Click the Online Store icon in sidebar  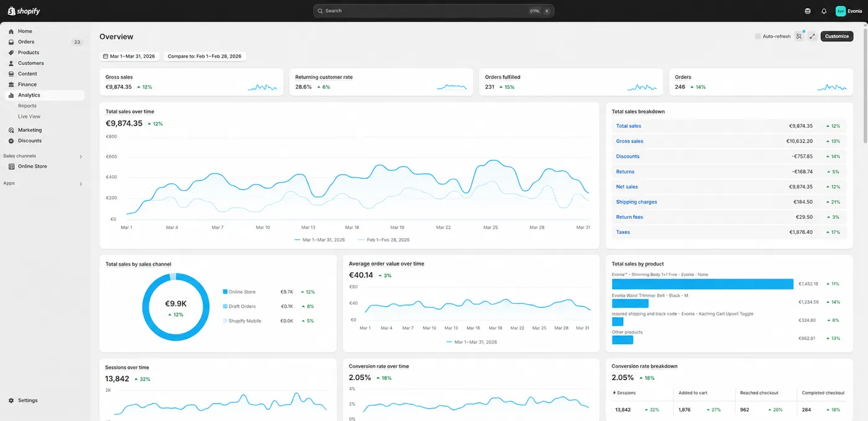coord(11,166)
